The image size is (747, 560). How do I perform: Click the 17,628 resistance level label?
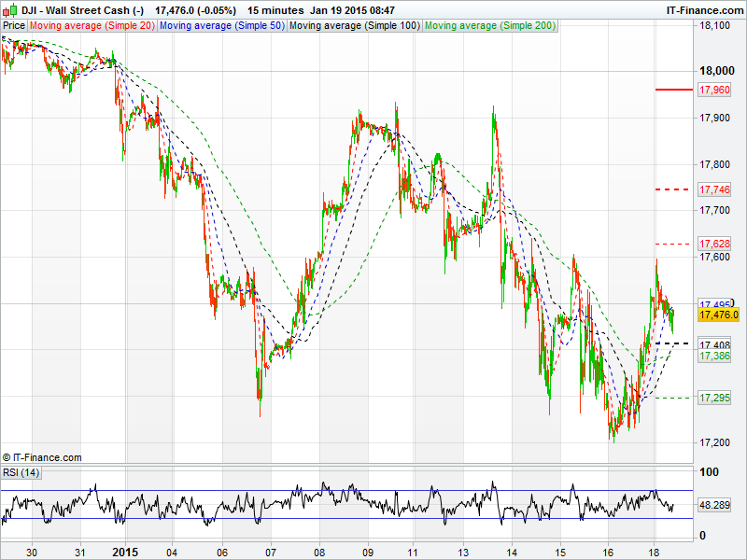click(714, 245)
